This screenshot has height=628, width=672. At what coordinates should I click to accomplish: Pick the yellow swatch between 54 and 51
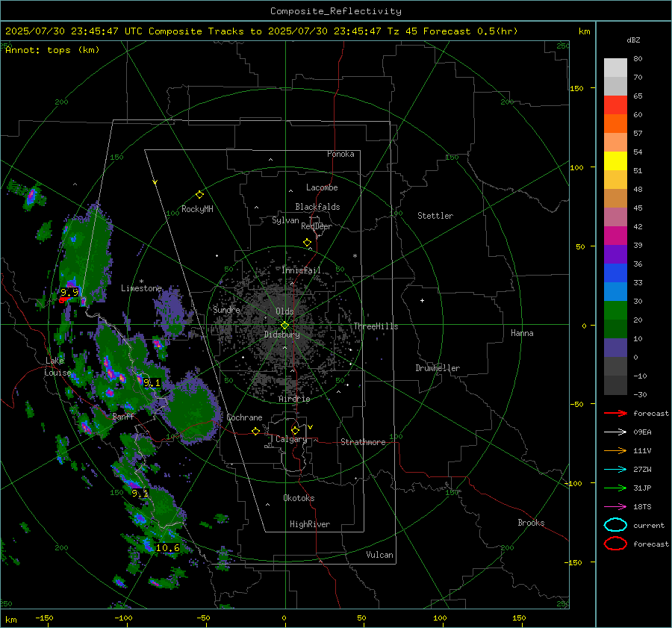[615, 161]
